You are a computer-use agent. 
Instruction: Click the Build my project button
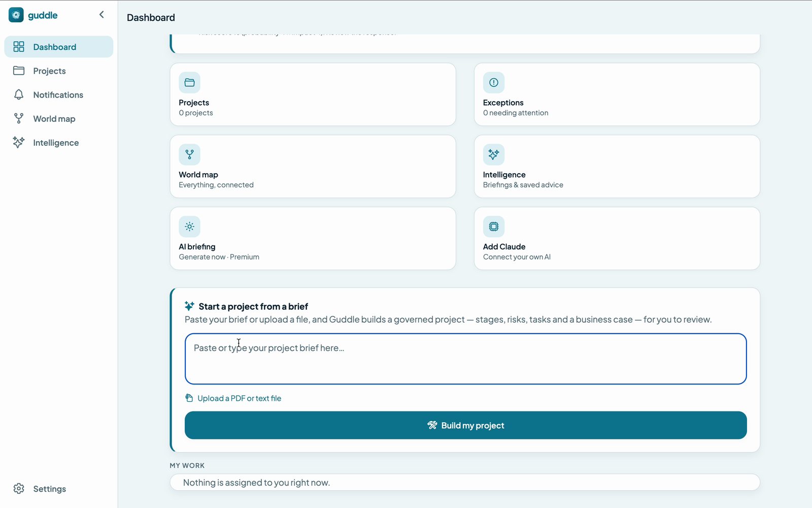point(465,425)
